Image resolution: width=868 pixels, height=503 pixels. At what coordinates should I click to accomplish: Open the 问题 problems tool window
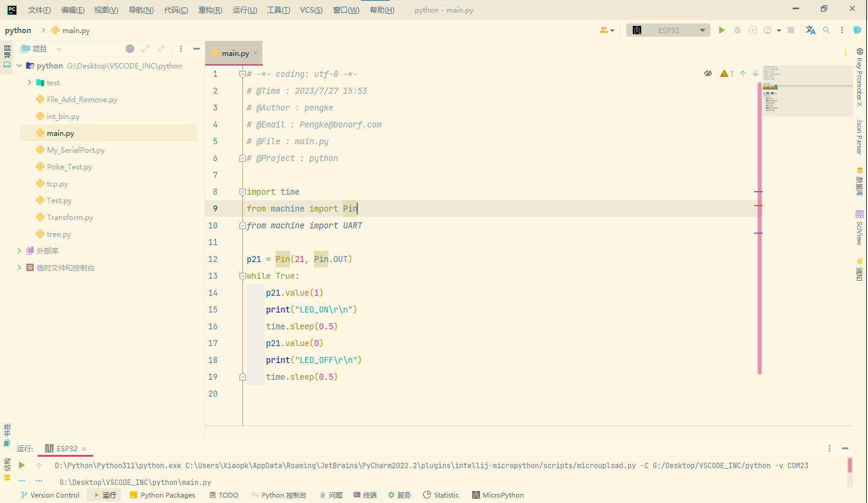coord(331,495)
